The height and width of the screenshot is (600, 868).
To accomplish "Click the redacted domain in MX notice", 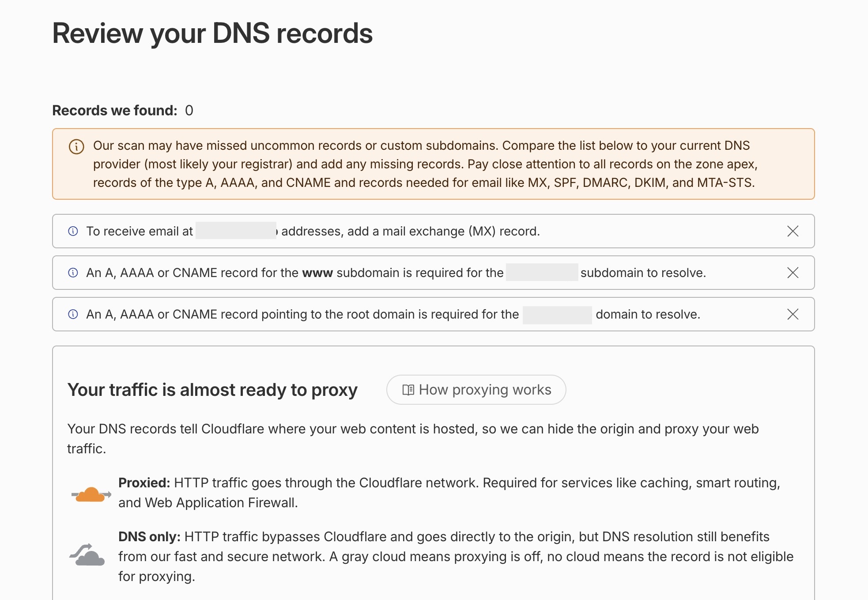I will [x=236, y=231].
